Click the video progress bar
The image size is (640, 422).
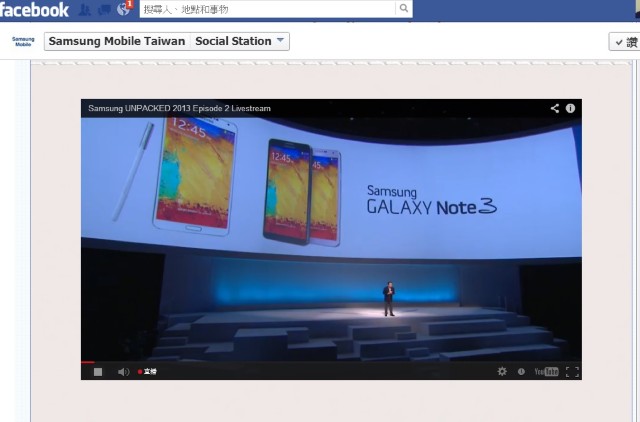[331, 362]
